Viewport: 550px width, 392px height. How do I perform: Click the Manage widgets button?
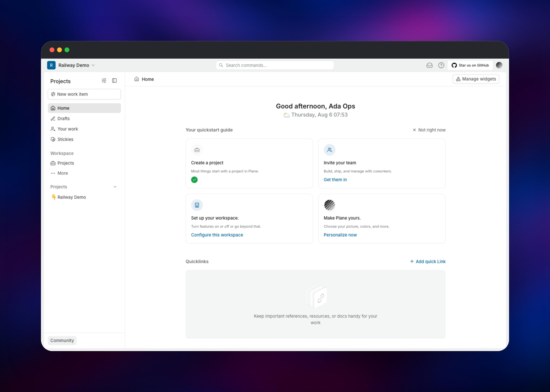pos(476,79)
